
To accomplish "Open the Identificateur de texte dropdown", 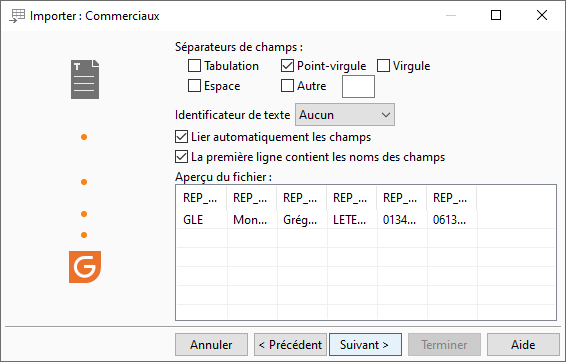I will (345, 115).
